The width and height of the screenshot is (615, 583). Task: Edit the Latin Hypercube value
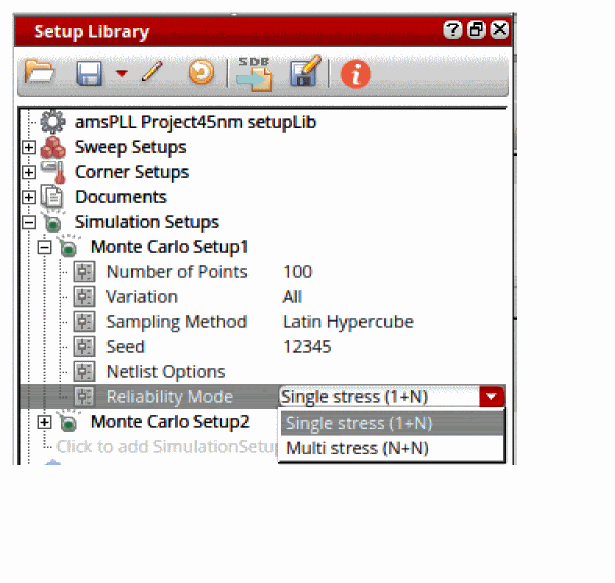coord(348,322)
